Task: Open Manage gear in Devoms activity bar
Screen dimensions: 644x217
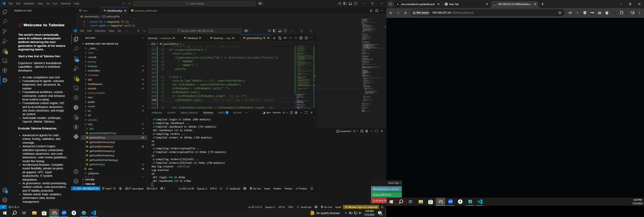Action: (76, 181)
